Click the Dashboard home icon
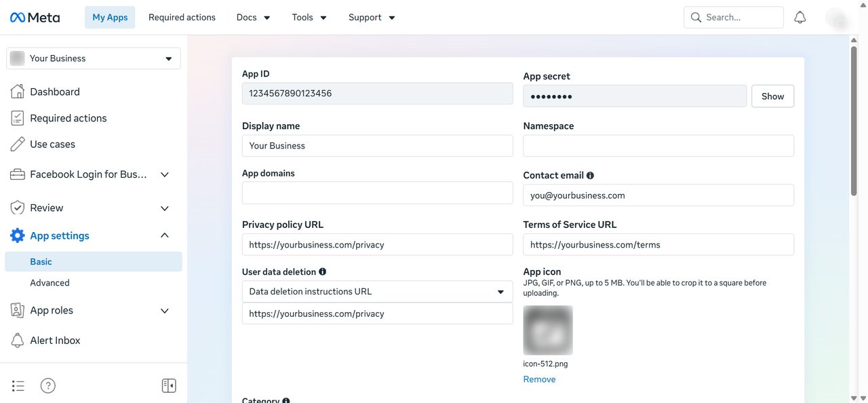This screenshot has width=868, height=403. click(x=18, y=92)
